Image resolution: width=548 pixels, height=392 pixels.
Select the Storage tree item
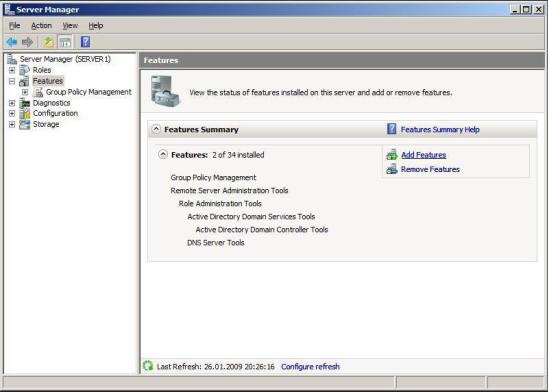[46, 124]
